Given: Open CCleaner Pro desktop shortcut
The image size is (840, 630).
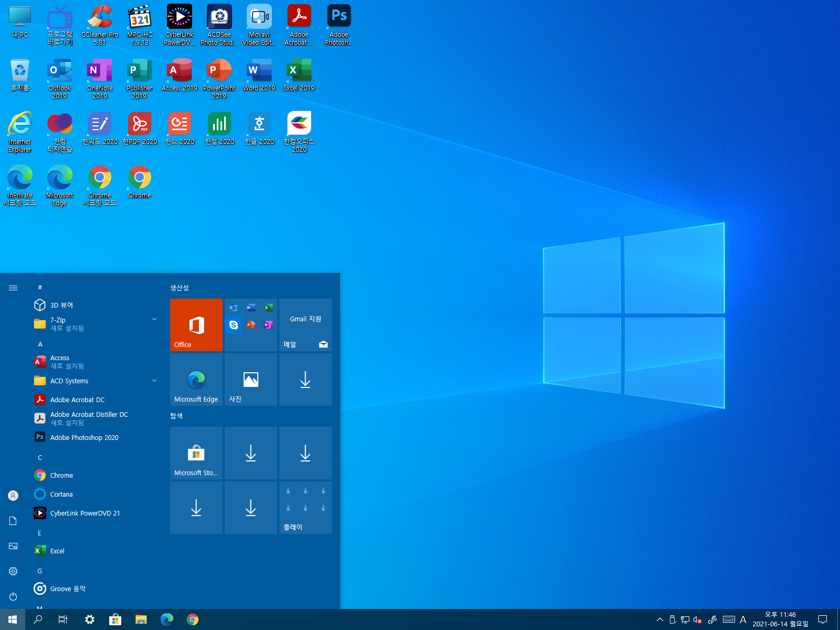Looking at the screenshot, I should point(100,25).
